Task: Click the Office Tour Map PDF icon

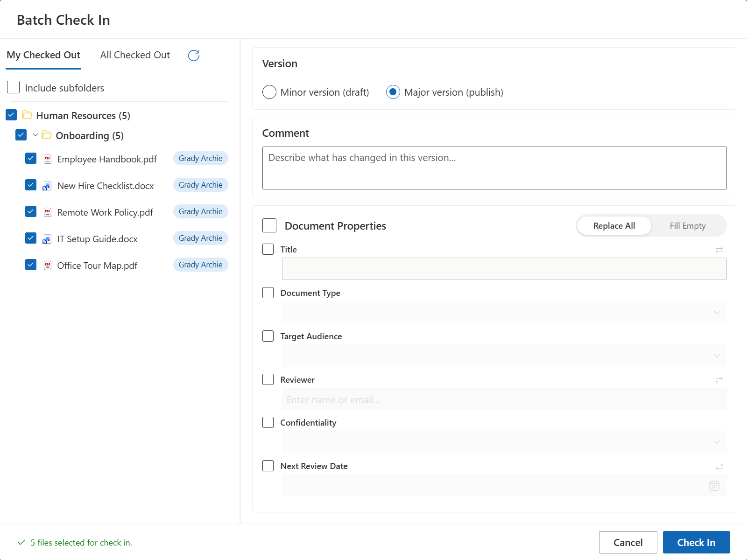Action: coord(48,266)
